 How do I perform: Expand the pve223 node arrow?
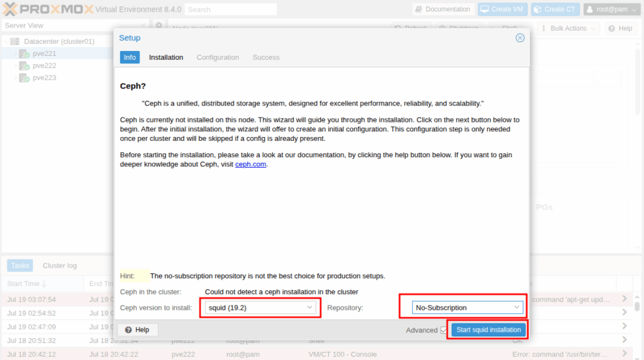tap(16, 77)
